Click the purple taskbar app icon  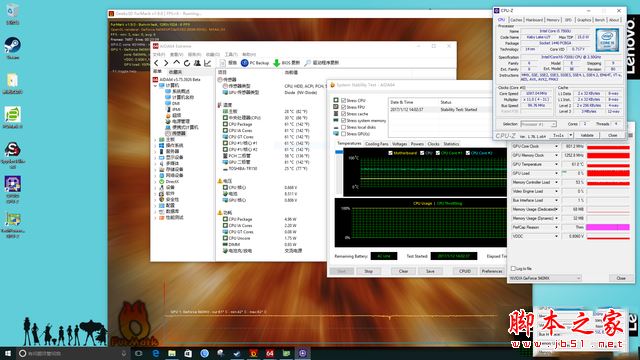[302, 353]
